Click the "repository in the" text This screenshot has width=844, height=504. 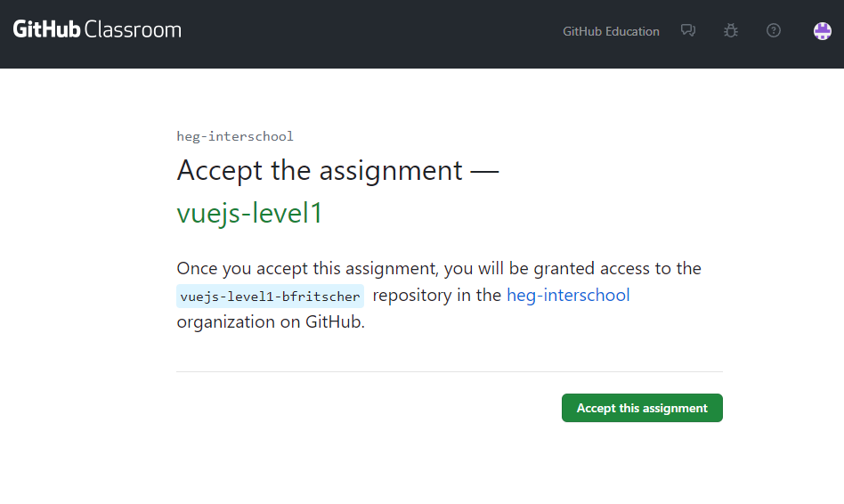point(437,295)
